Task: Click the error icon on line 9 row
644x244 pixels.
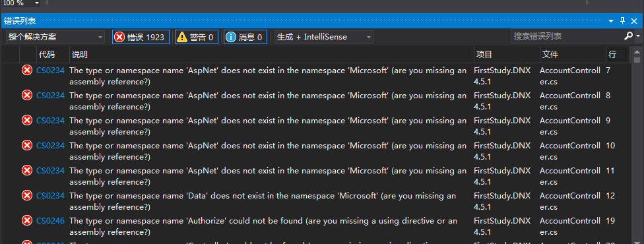Action: (x=27, y=121)
